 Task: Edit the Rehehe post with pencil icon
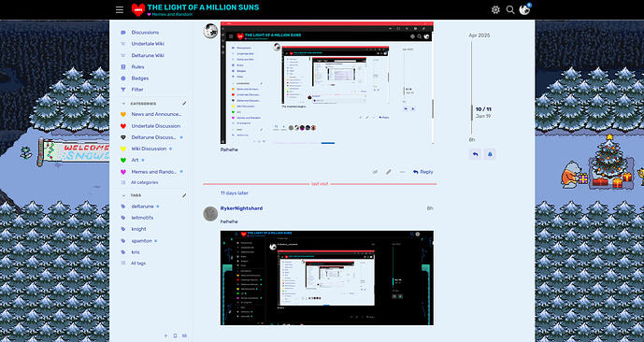tap(389, 172)
